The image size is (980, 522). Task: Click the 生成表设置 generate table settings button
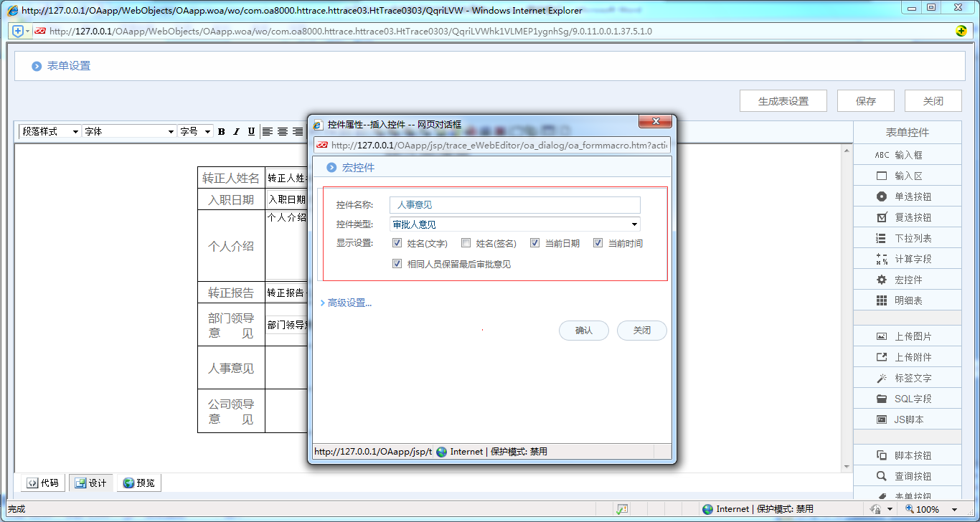point(783,100)
